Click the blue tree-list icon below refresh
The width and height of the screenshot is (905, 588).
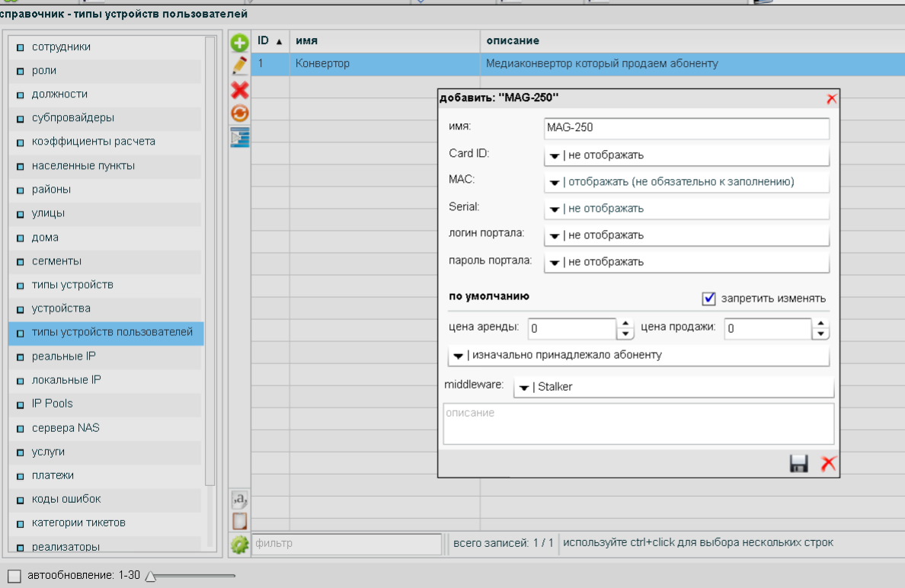tap(240, 137)
